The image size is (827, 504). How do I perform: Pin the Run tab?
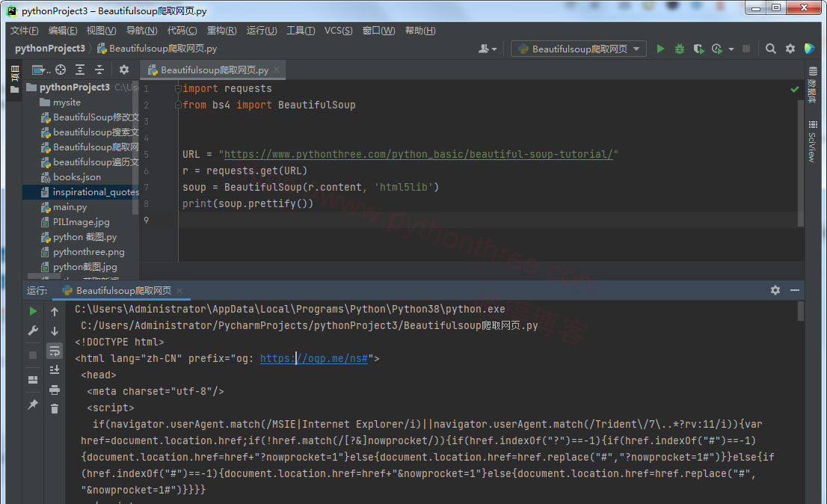[33, 405]
